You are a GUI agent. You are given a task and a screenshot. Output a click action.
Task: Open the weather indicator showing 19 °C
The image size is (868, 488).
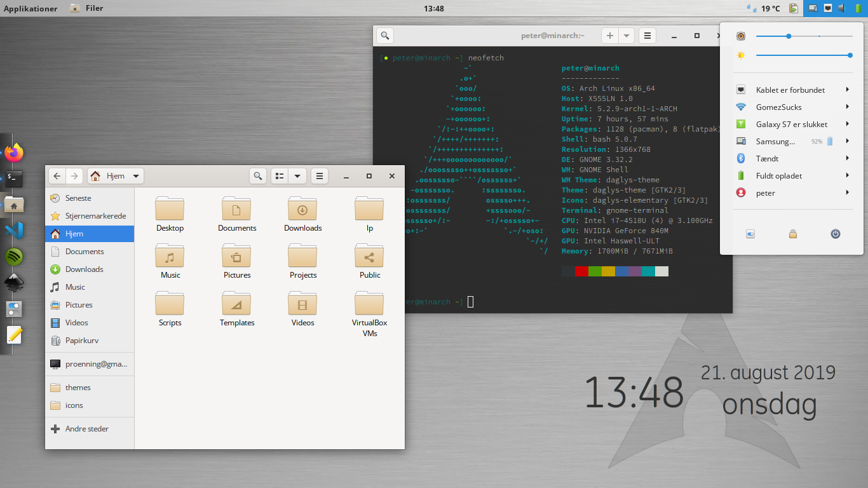pos(764,8)
